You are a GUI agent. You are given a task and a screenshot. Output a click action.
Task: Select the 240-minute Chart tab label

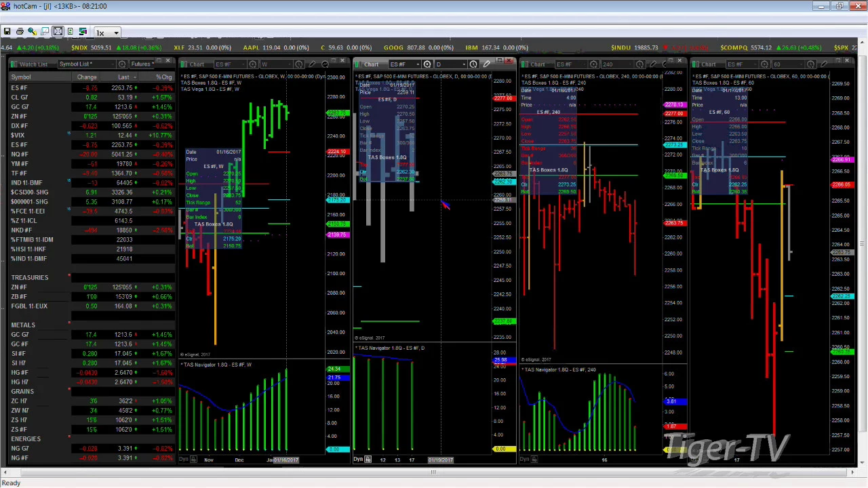point(537,64)
